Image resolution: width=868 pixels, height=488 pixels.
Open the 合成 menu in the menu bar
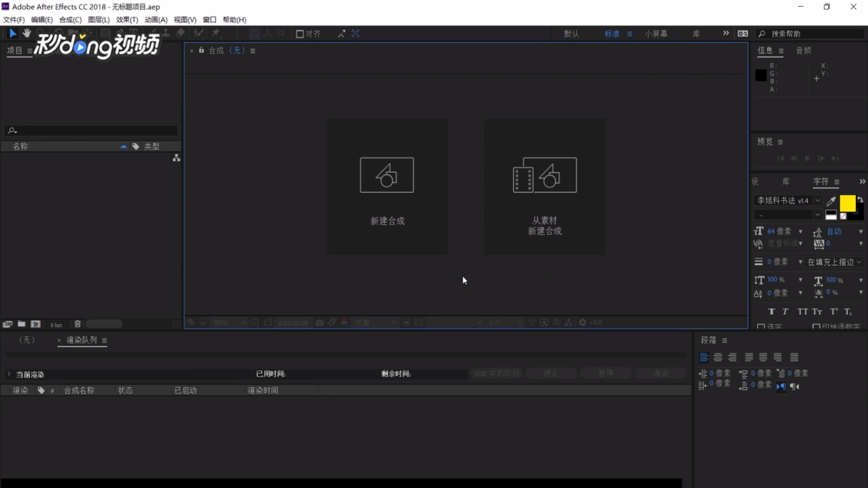coord(69,20)
